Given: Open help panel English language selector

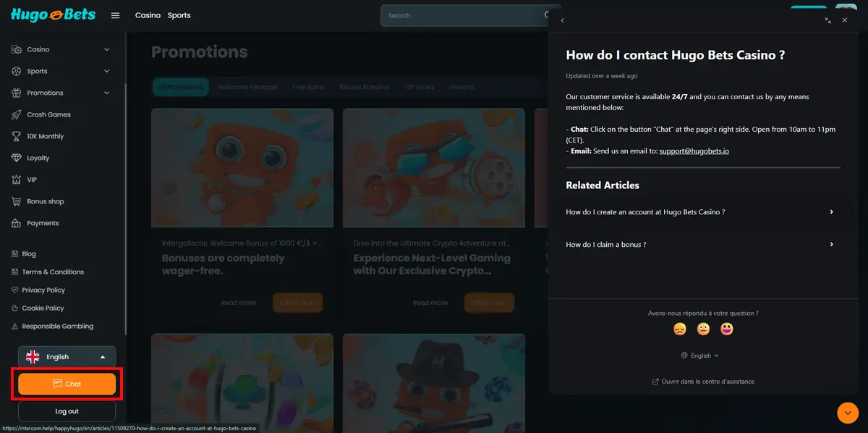Looking at the screenshot, I should pos(700,356).
